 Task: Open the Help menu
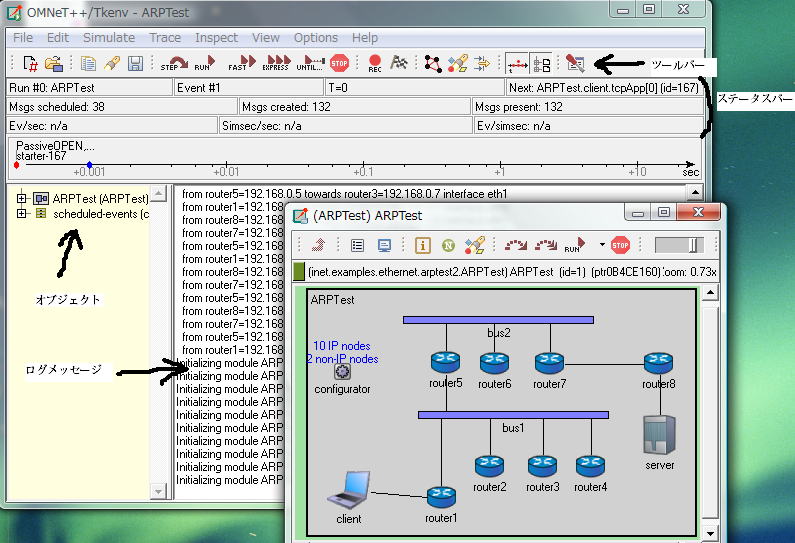pos(365,38)
